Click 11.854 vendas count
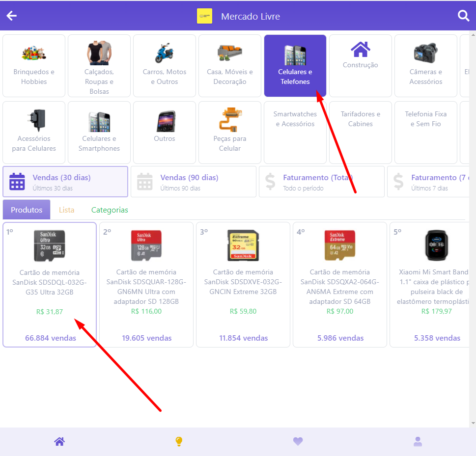Viewport: 476px width, 456px height. coord(244,338)
